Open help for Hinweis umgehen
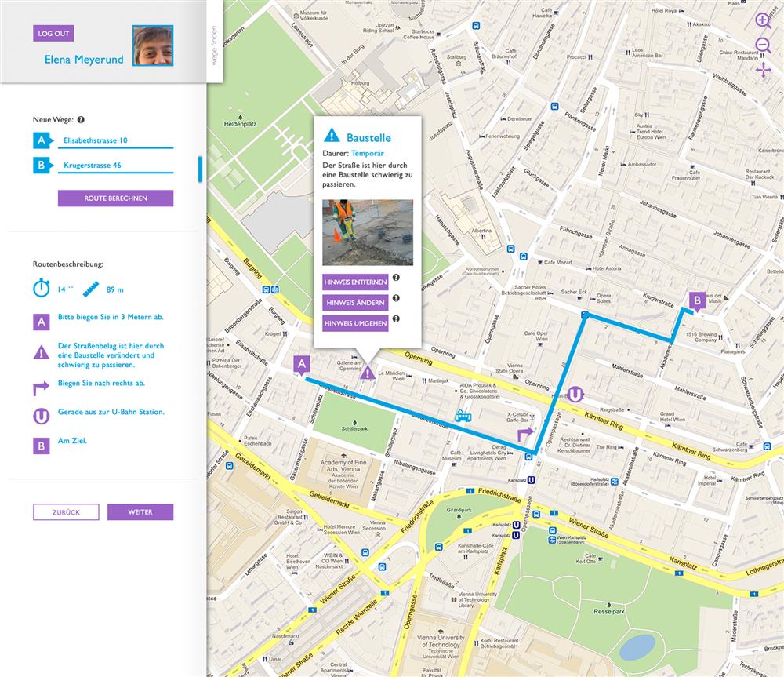This screenshot has height=677, width=784. point(396,318)
